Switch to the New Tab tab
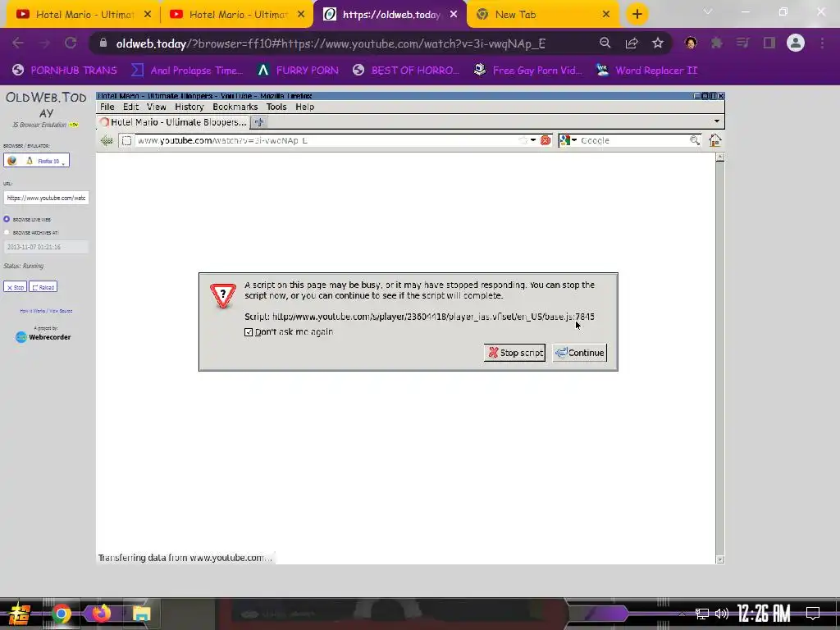This screenshot has width=840, height=630. pyautogui.click(x=543, y=15)
